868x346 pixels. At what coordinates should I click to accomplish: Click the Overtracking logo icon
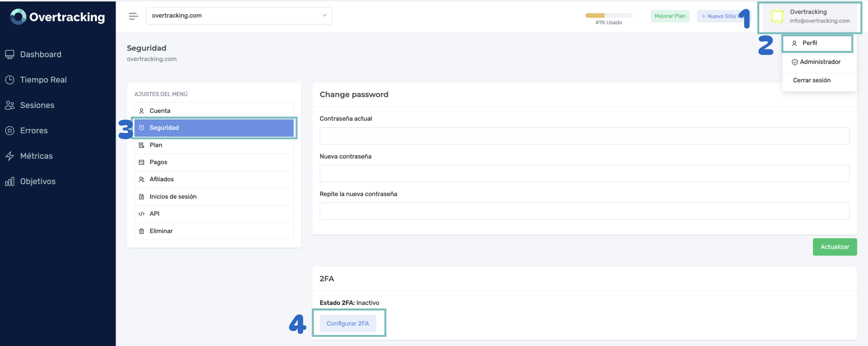pyautogui.click(x=18, y=16)
